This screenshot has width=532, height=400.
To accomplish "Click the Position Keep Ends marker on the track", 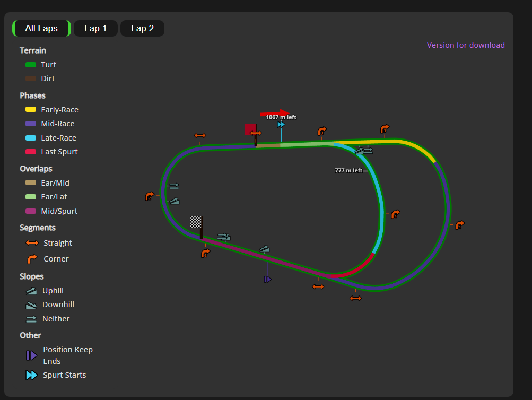I will 268,279.
